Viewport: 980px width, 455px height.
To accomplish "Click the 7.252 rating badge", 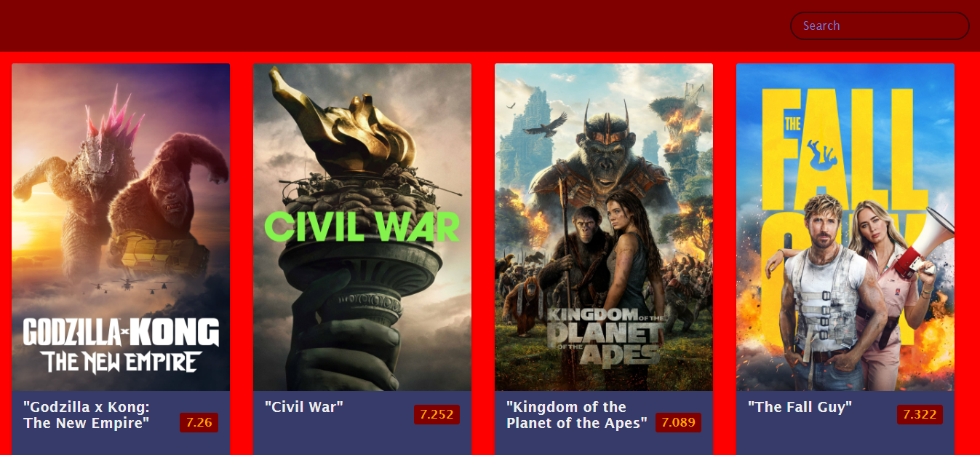I will click(437, 414).
